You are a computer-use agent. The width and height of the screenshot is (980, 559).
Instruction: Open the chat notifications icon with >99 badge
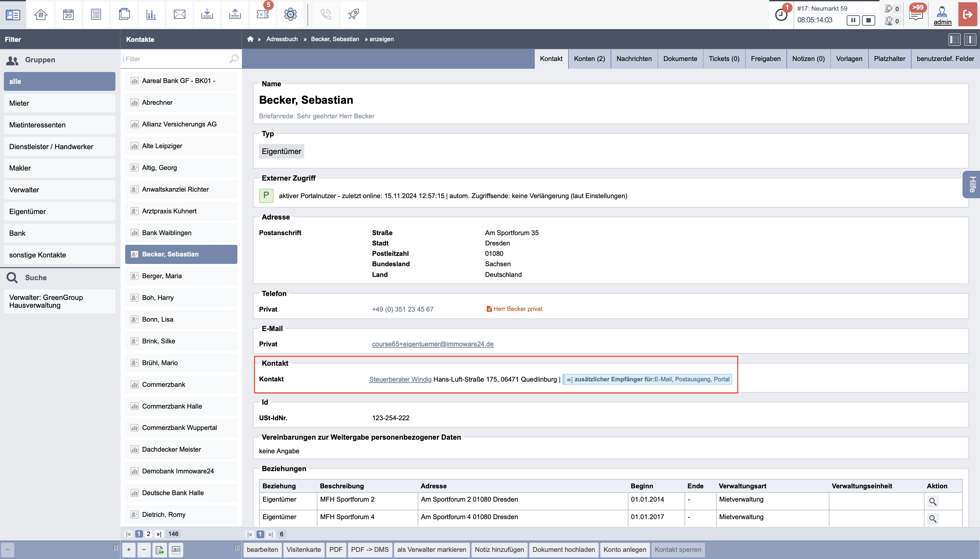(x=916, y=14)
